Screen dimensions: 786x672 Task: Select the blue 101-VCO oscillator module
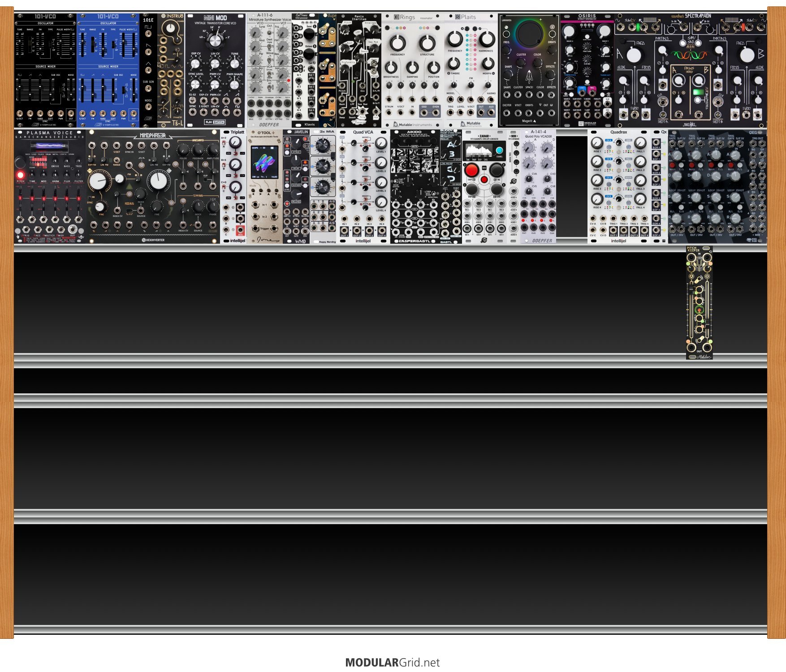pyautogui.click(x=108, y=70)
